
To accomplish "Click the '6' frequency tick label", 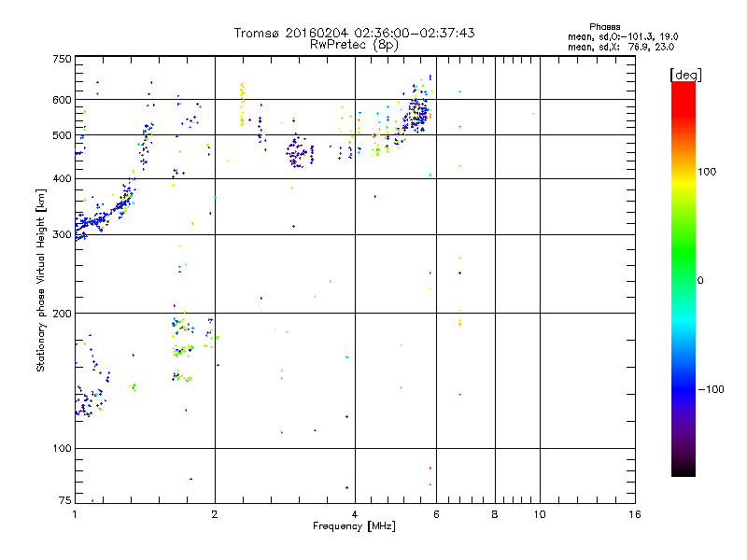I will [x=436, y=514].
